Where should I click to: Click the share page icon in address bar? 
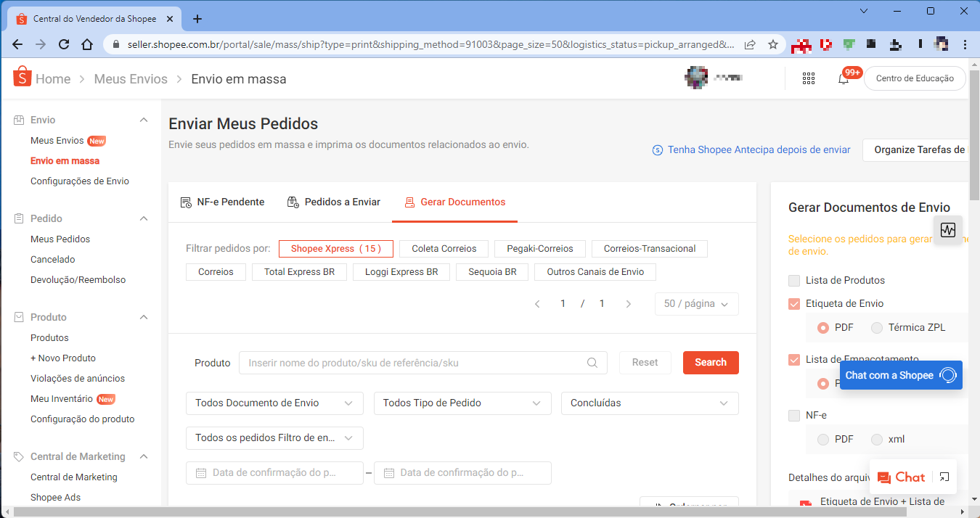(750, 44)
